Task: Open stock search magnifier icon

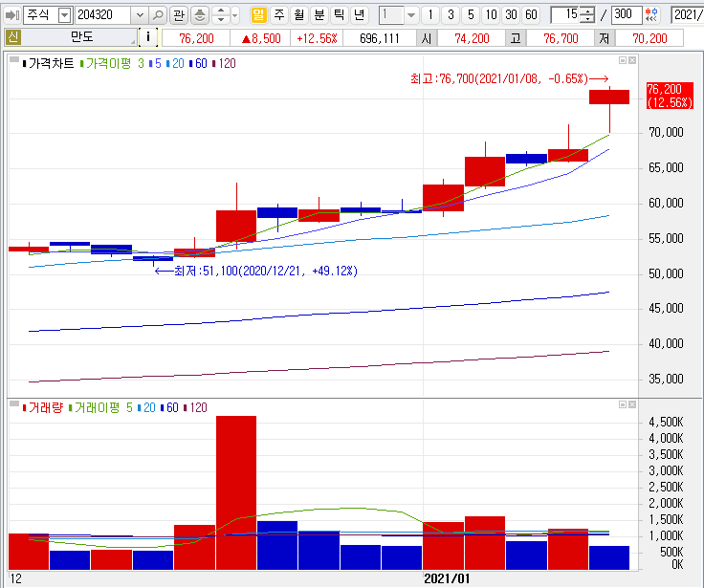Action: click(158, 15)
